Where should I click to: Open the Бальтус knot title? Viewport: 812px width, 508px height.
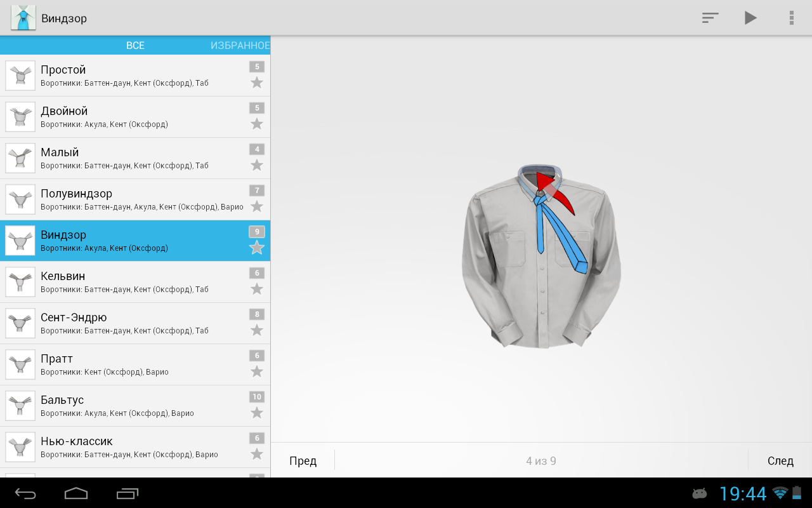62,400
